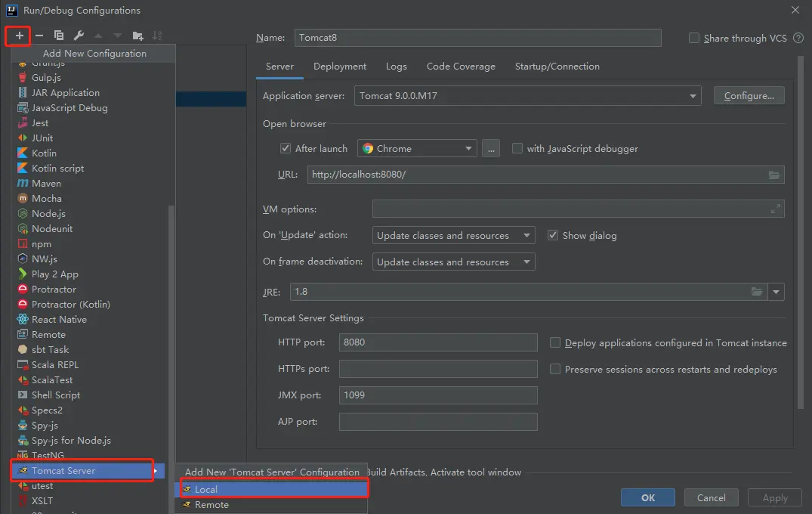Screen dimensions: 812x514
Task: Click the ellipsis browser settings button
Action: 491,148
